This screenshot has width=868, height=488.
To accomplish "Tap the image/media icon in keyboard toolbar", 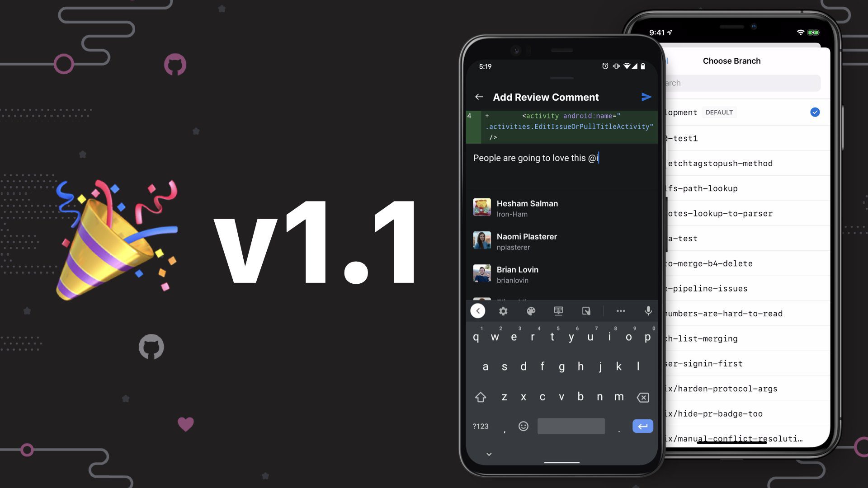I will [x=587, y=310].
